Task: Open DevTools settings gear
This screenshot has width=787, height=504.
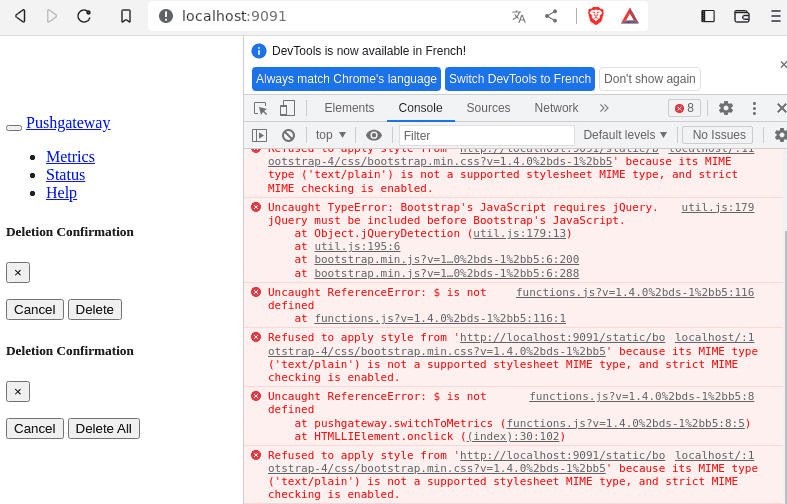Action: (726, 108)
